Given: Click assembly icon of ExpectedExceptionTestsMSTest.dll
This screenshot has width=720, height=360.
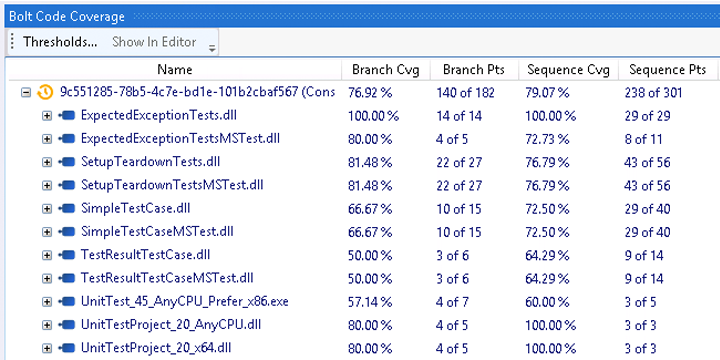Looking at the screenshot, I should [67, 139].
